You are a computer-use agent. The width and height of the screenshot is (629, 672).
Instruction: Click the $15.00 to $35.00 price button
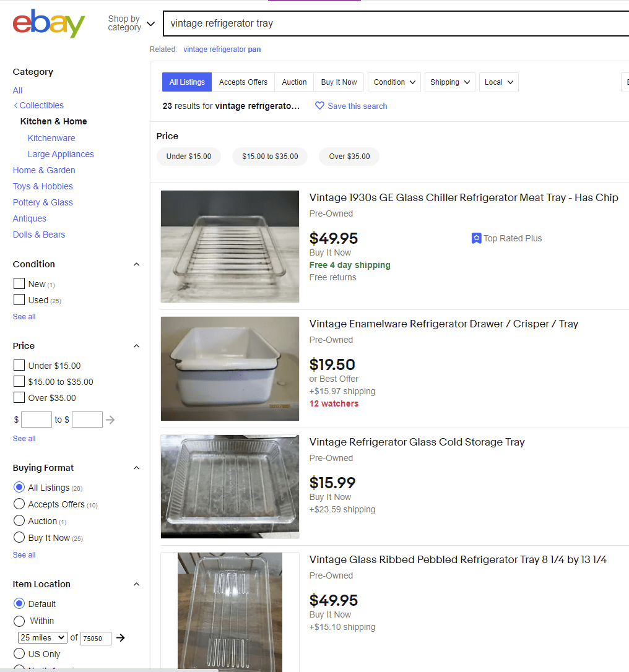click(270, 157)
